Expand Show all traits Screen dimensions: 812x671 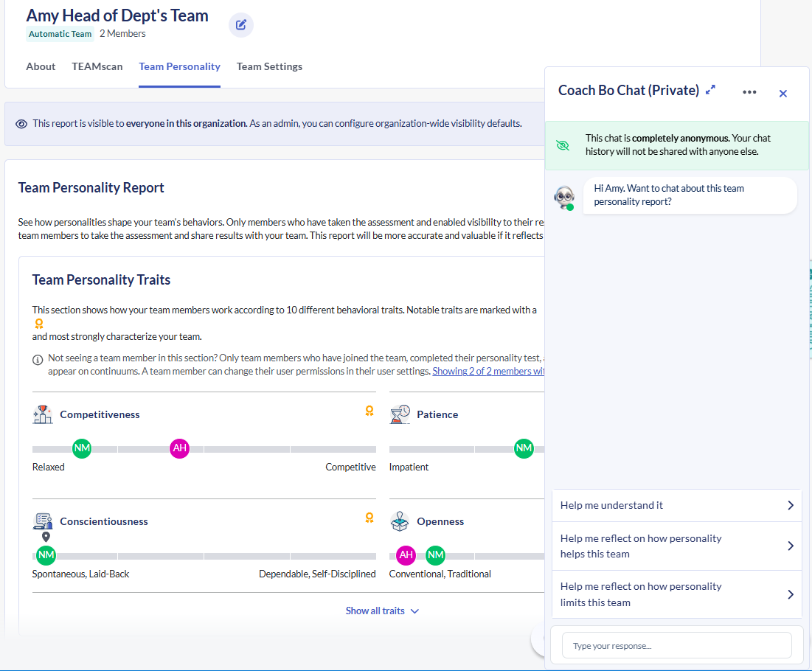tap(382, 611)
